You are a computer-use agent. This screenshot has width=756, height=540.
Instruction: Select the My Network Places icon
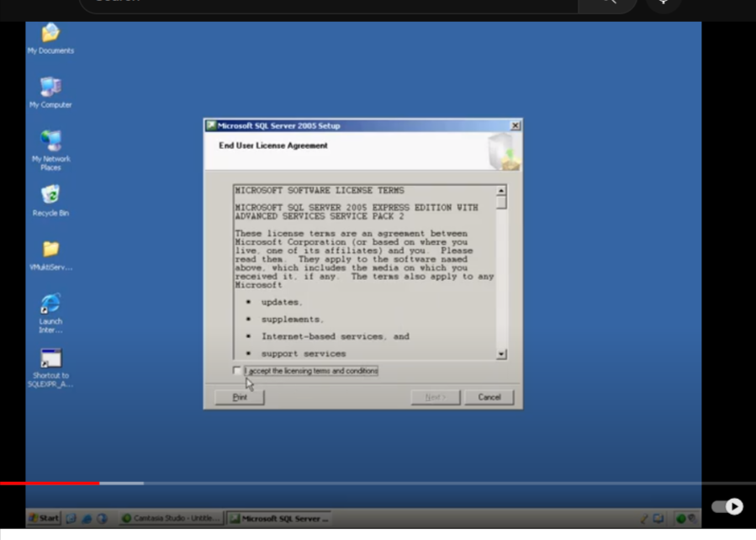tap(50, 150)
